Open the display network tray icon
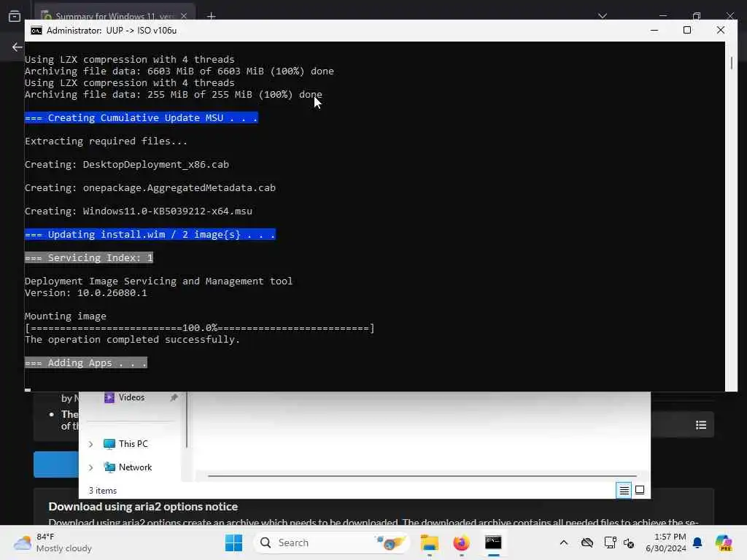Viewport: 747px width, 560px height. (x=610, y=542)
